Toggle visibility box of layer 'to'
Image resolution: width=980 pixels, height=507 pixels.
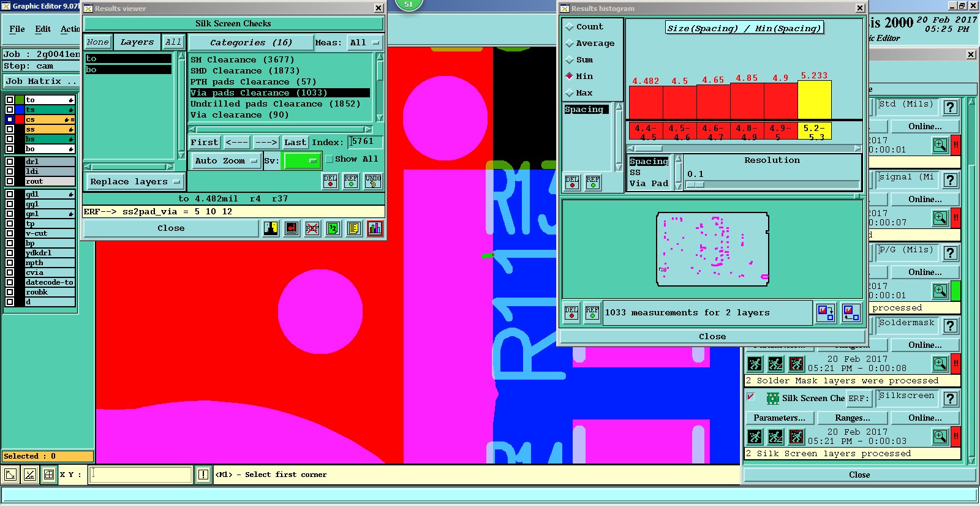pos(10,100)
